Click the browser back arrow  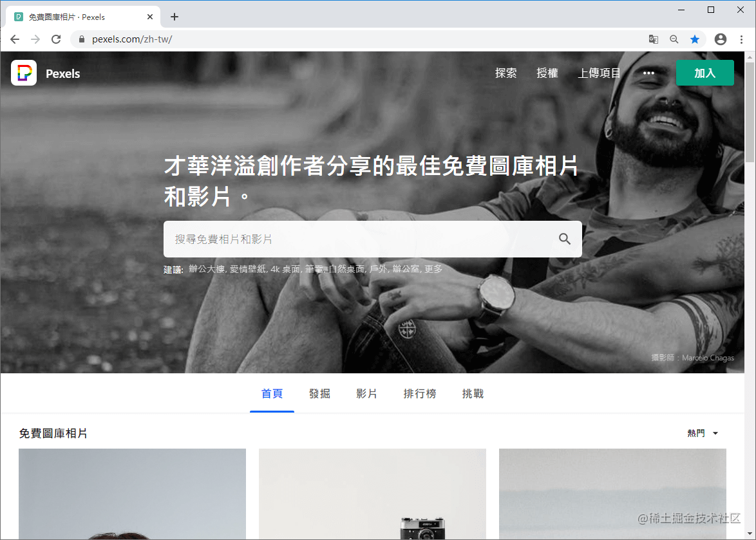point(15,39)
